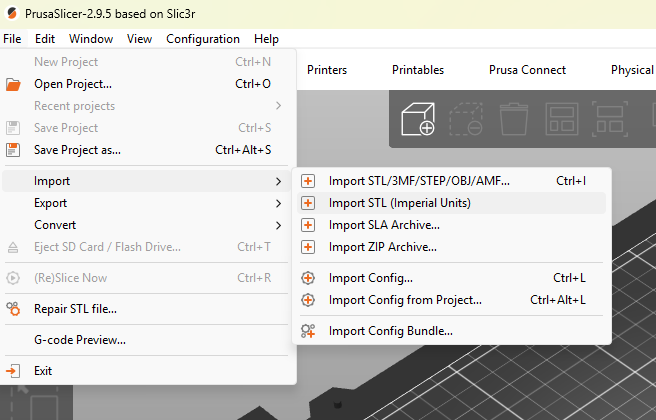Click the orange arrow icon beside Exit
The width and height of the screenshot is (656, 420).
(x=13, y=371)
